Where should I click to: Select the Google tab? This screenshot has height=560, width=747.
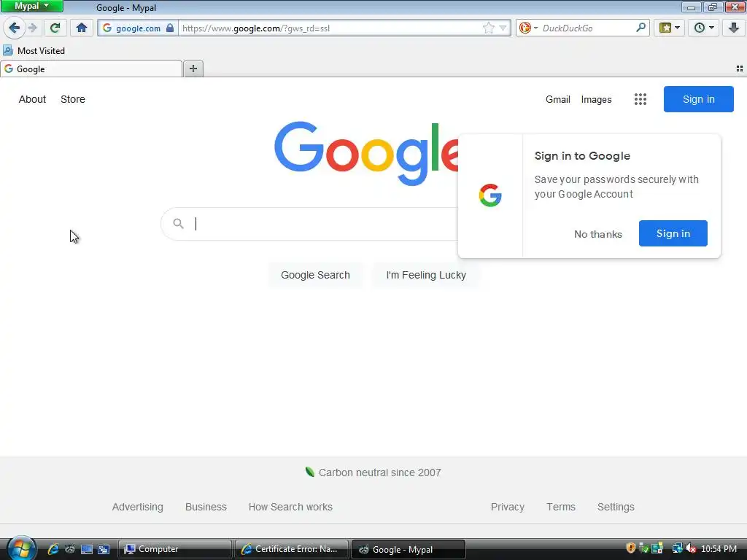[x=91, y=69]
